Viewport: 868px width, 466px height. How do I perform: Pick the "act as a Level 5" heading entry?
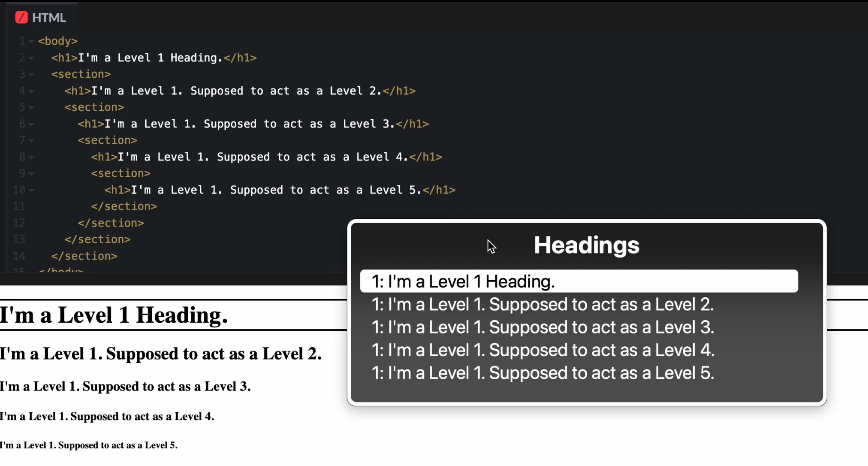click(x=542, y=373)
